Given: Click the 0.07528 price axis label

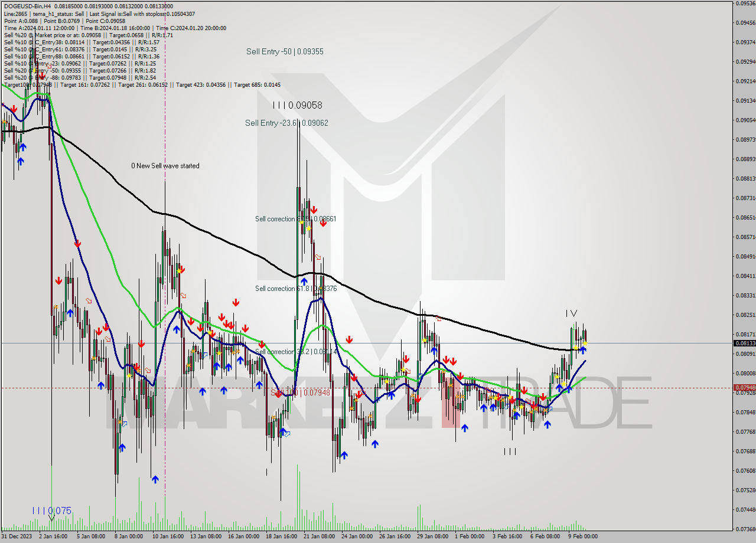Looking at the screenshot, I should pos(745,490).
